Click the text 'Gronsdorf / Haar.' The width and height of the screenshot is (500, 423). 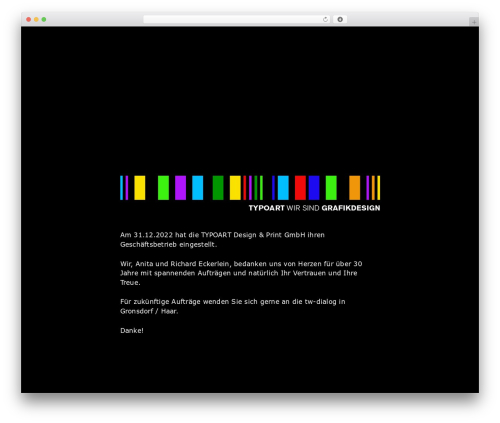point(149,311)
